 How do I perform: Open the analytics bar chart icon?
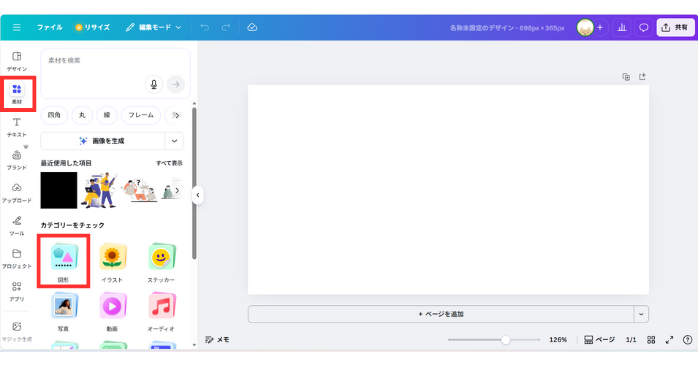622,28
